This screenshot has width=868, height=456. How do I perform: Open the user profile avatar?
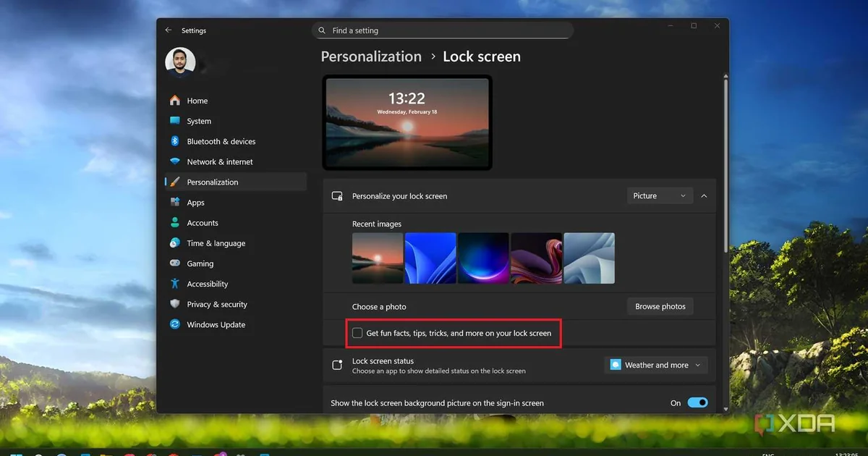180,63
